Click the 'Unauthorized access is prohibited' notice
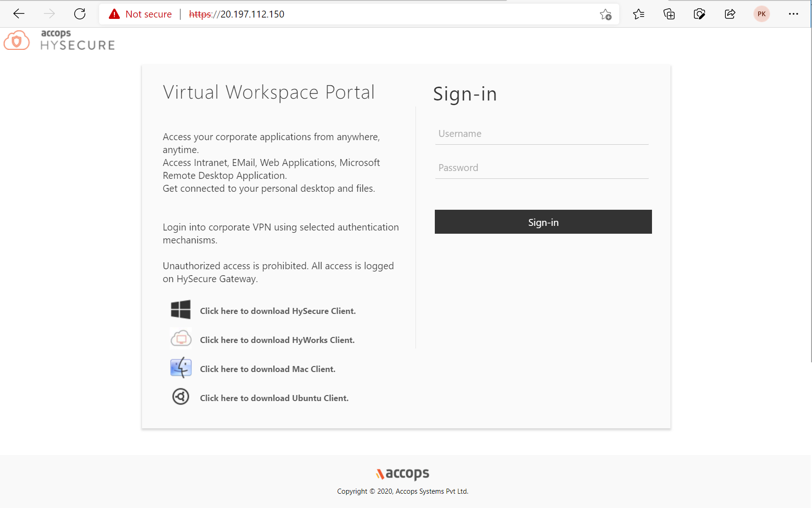This screenshot has width=812, height=508. pyautogui.click(x=278, y=272)
